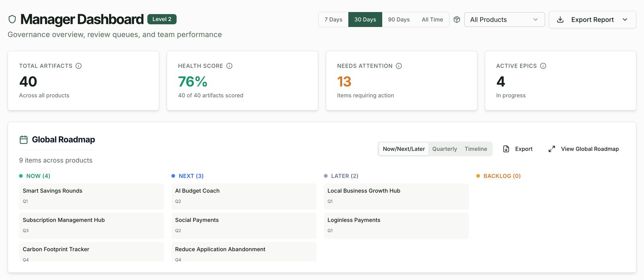Click the blue dot beside NEXT

[x=173, y=176]
